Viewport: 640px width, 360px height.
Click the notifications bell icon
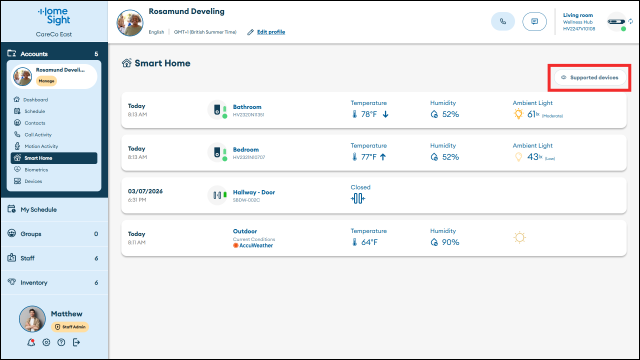point(31,342)
